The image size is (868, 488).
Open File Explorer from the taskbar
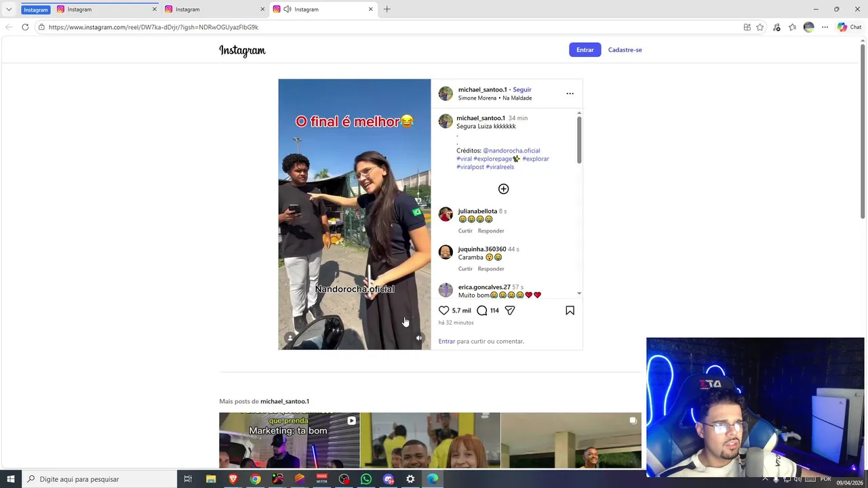[x=211, y=479]
